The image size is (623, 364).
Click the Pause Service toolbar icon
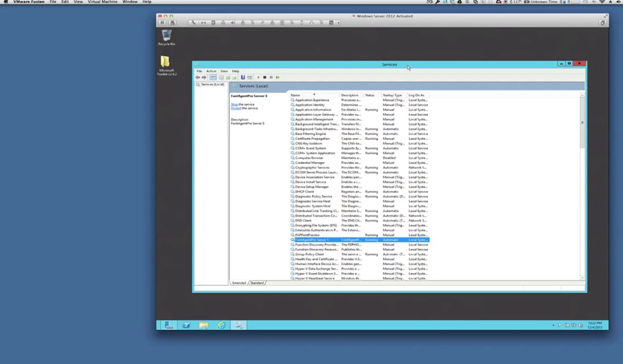pyautogui.click(x=271, y=77)
